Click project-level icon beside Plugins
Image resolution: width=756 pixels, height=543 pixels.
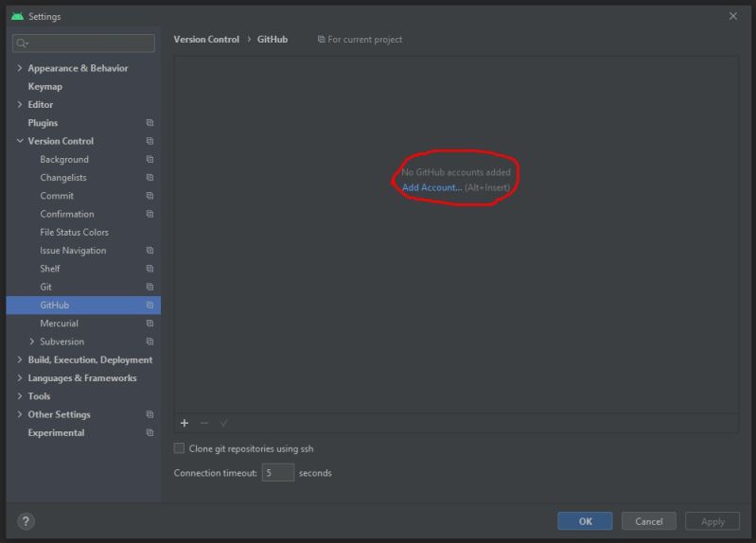pos(149,123)
